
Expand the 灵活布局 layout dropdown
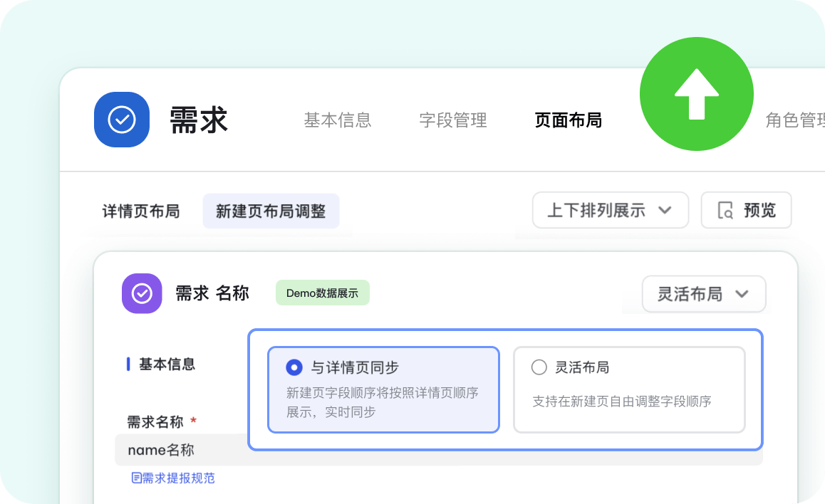pyautogui.click(x=703, y=294)
